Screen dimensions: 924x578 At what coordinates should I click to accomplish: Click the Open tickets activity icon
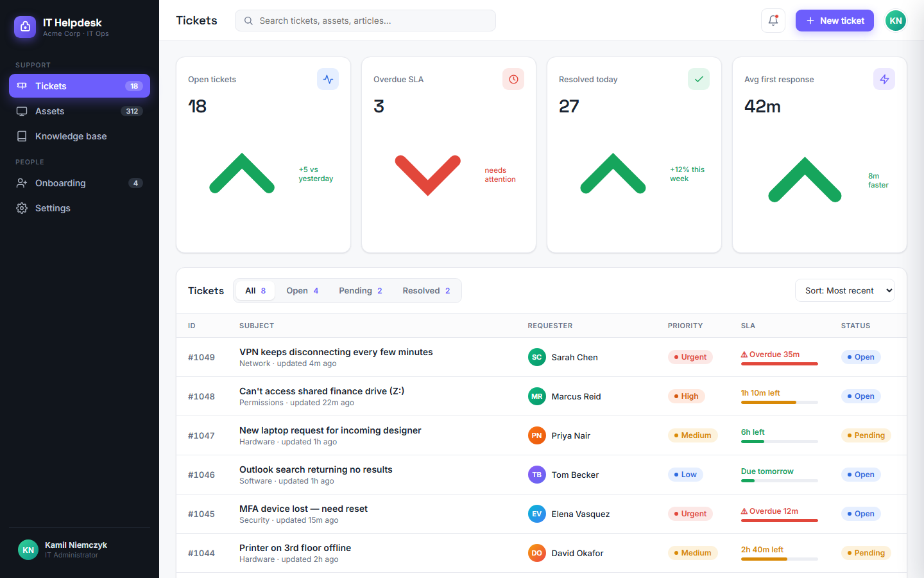(328, 79)
